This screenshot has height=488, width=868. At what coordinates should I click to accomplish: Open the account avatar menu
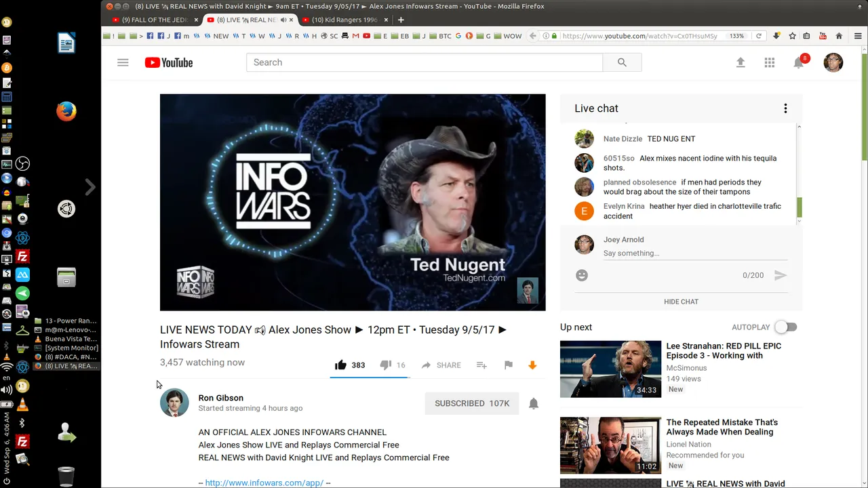[x=833, y=62]
